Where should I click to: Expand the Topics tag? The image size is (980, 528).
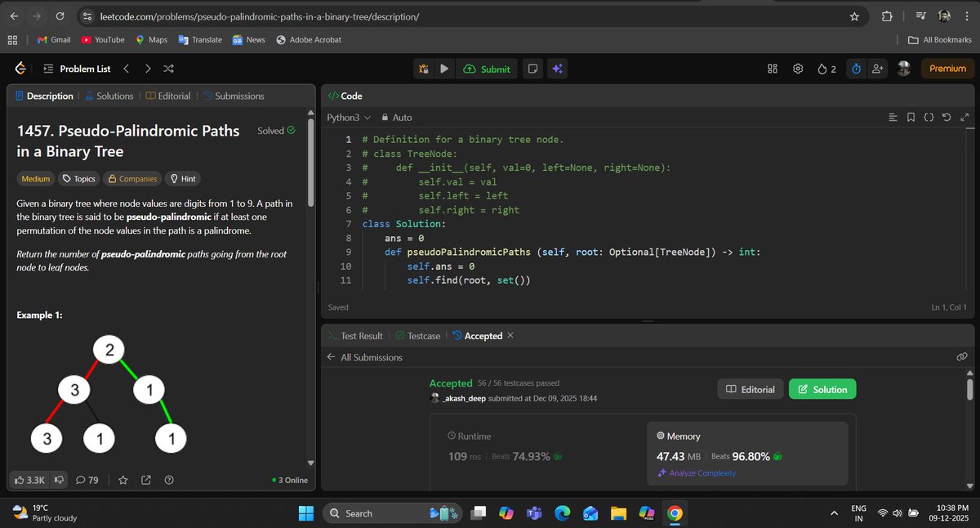(79, 178)
